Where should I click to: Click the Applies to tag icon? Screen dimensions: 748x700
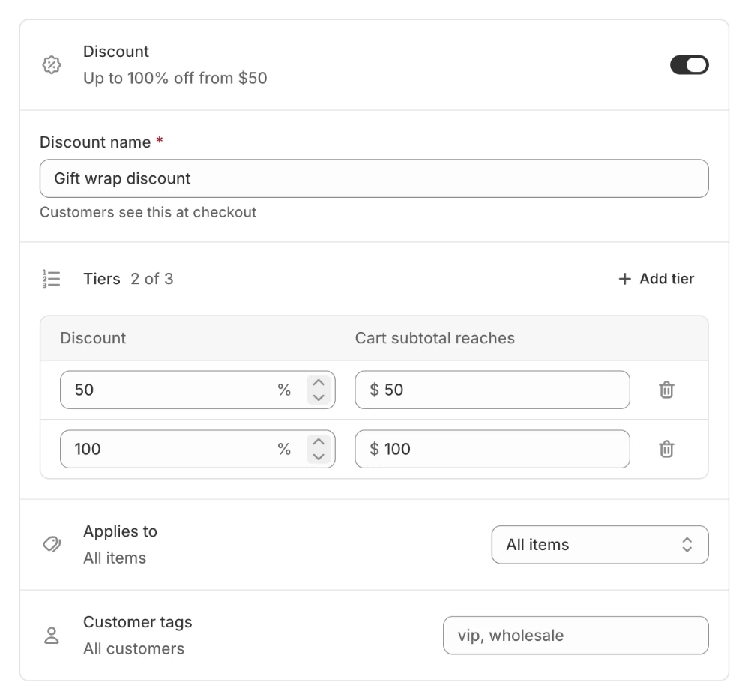point(52,544)
